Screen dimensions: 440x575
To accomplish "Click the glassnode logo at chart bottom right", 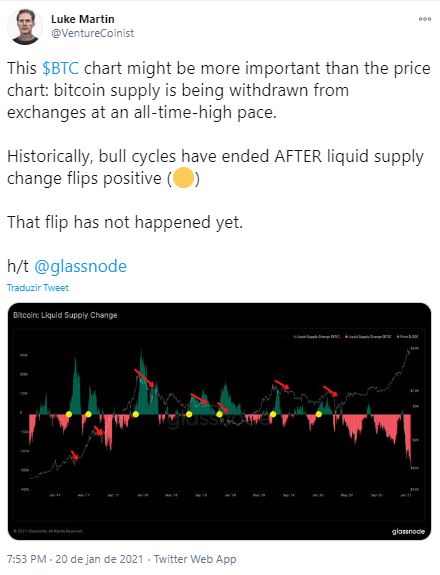I will click(x=408, y=531).
